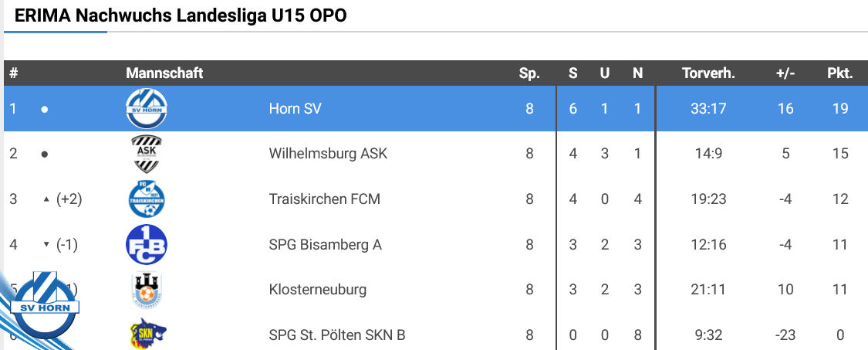Click the ERIMA Nachwuchs Landesliga U15 OPO heading
Image resolution: width=868 pixels, height=350 pixels.
click(181, 16)
